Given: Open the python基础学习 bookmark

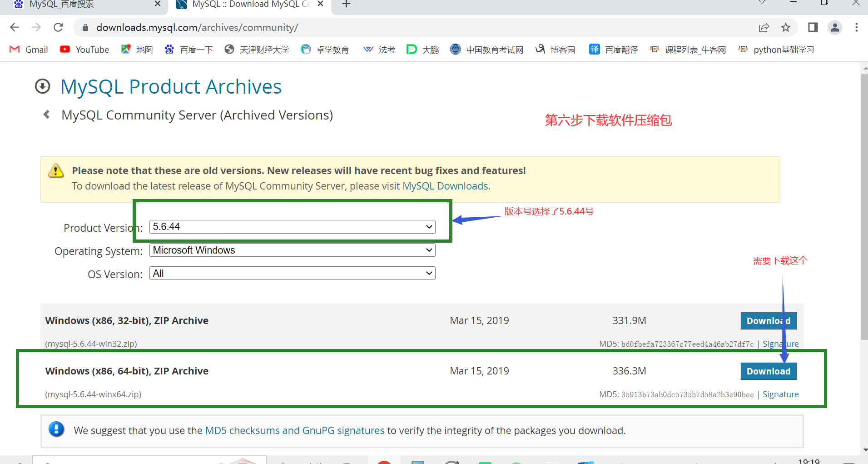Looking at the screenshot, I should 776,50.
